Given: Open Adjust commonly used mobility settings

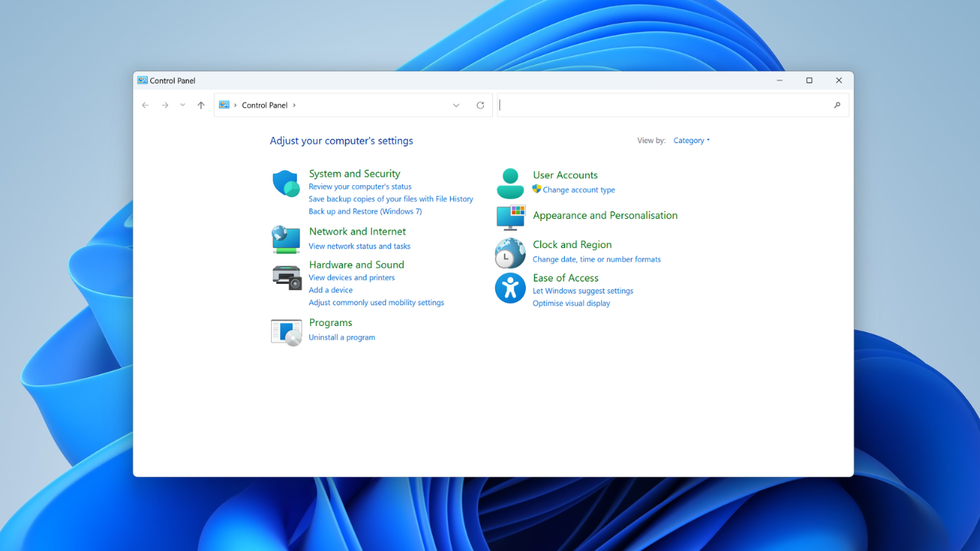Looking at the screenshot, I should point(376,302).
